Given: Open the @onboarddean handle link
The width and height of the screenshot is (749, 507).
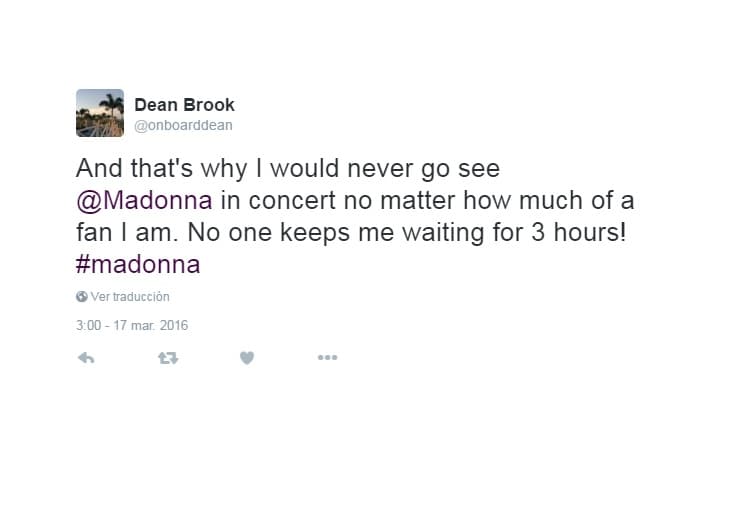Looking at the screenshot, I should tap(183, 125).
